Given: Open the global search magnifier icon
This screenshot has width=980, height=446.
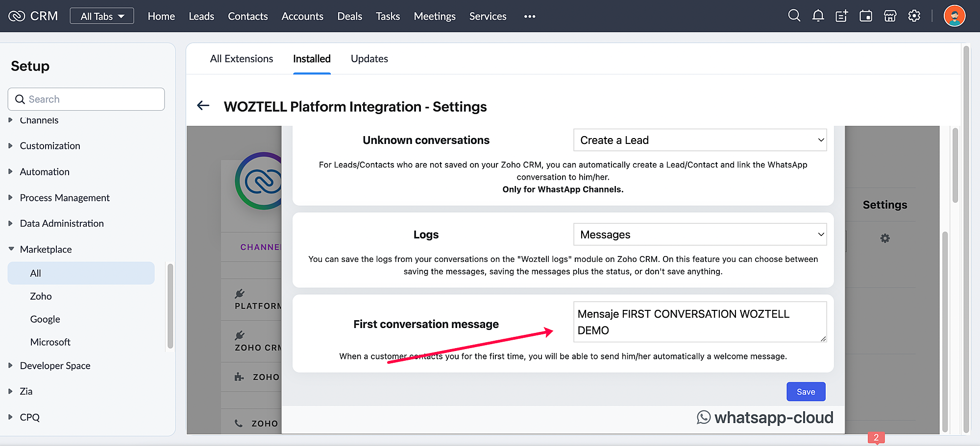Looking at the screenshot, I should pos(794,16).
